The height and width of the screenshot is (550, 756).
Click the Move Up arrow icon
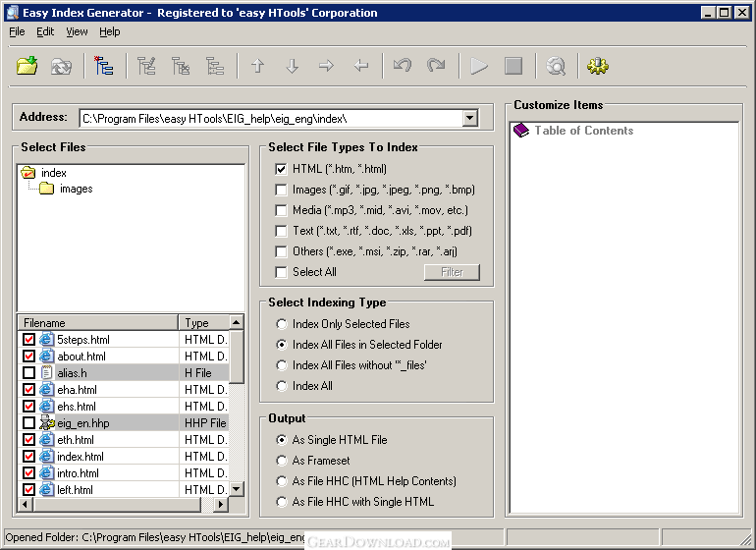pos(258,66)
